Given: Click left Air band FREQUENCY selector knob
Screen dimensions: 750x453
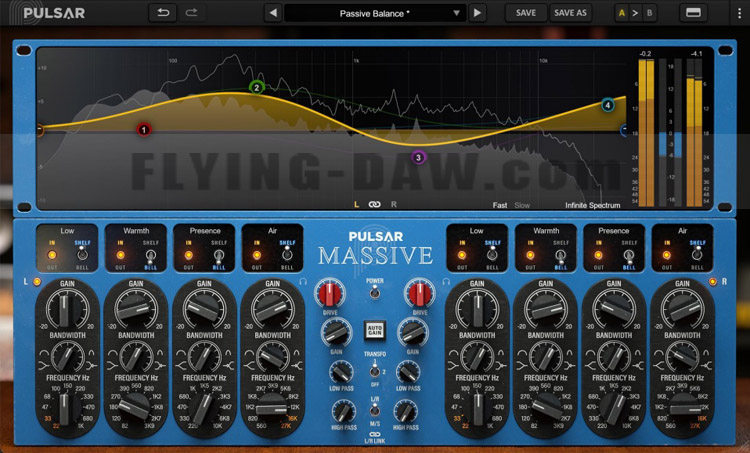Looking at the screenshot, I should 272,408.
